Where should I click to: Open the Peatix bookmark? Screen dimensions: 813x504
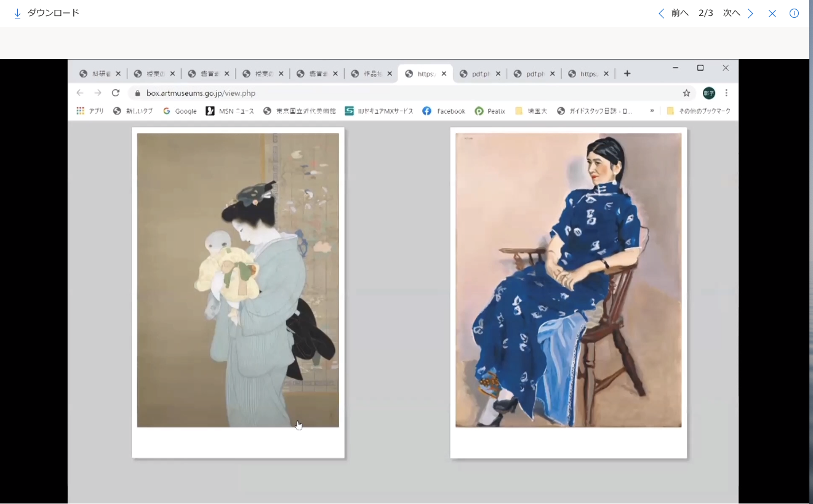coord(490,111)
